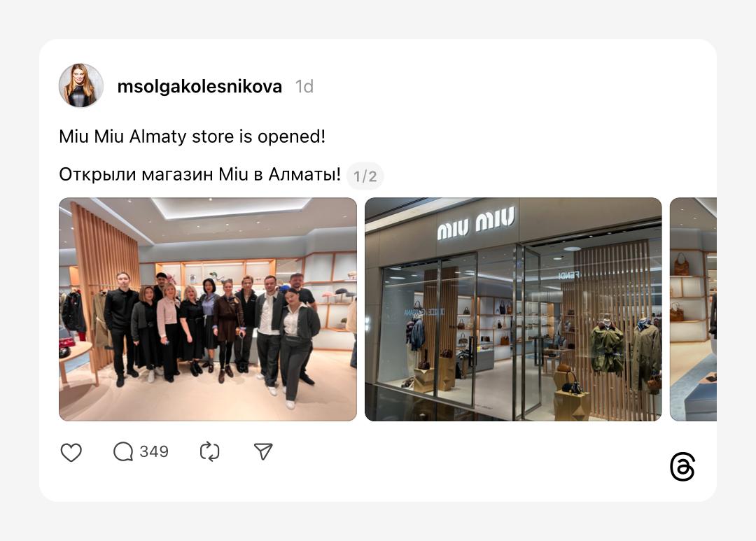Open the staff group photo

(x=208, y=309)
